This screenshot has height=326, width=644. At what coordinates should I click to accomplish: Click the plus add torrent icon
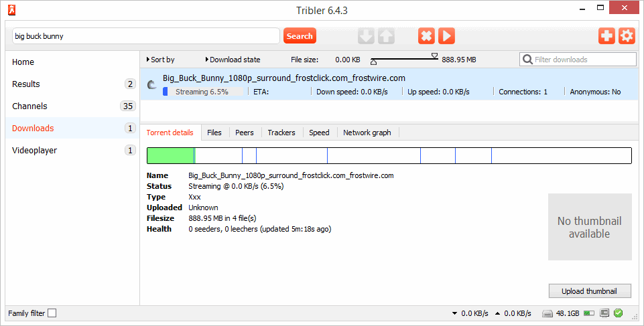pos(606,36)
